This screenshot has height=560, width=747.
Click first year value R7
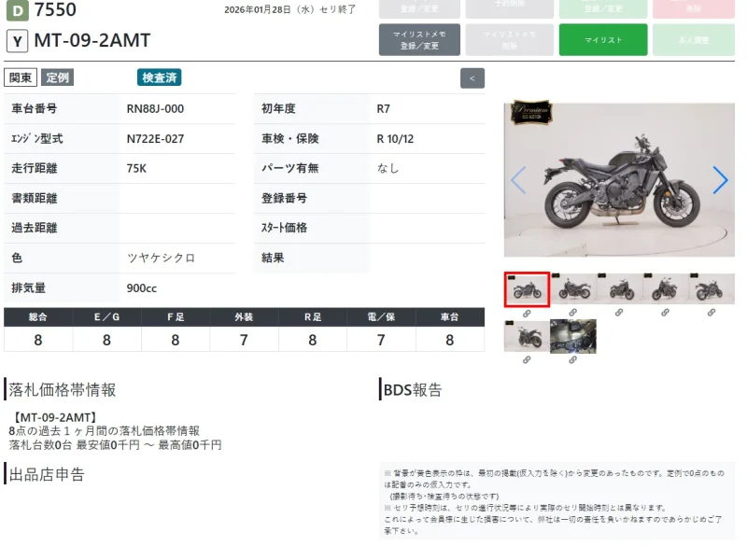pos(384,109)
